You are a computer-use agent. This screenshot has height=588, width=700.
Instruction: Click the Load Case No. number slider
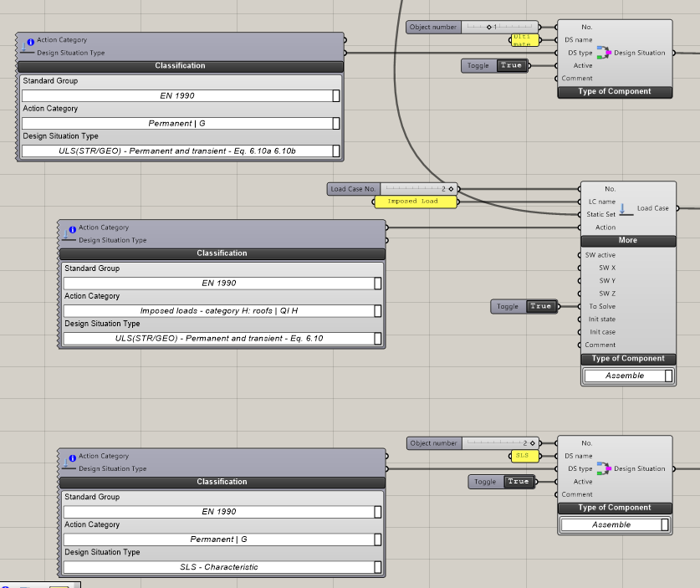pyautogui.click(x=415, y=189)
